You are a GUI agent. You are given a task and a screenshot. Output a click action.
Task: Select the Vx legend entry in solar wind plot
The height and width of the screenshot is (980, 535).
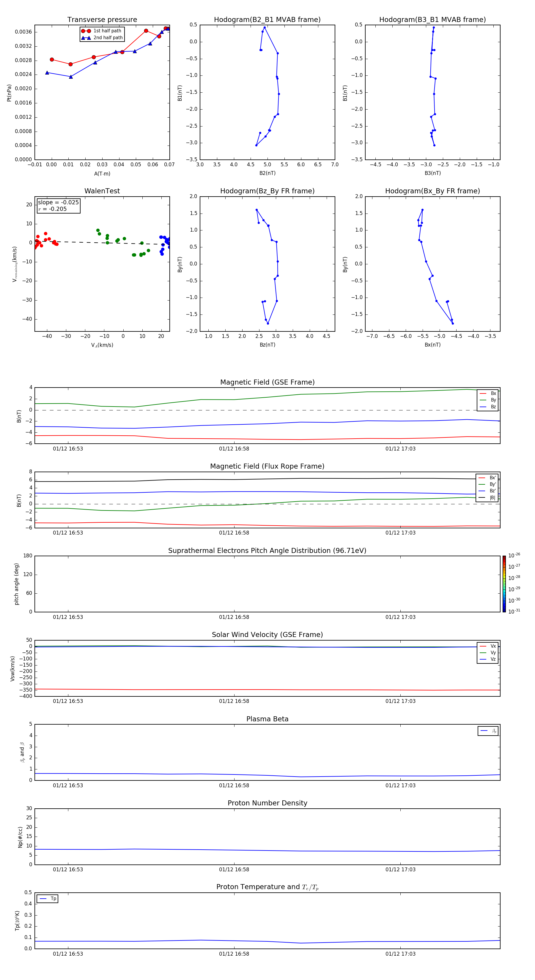pos(488,646)
